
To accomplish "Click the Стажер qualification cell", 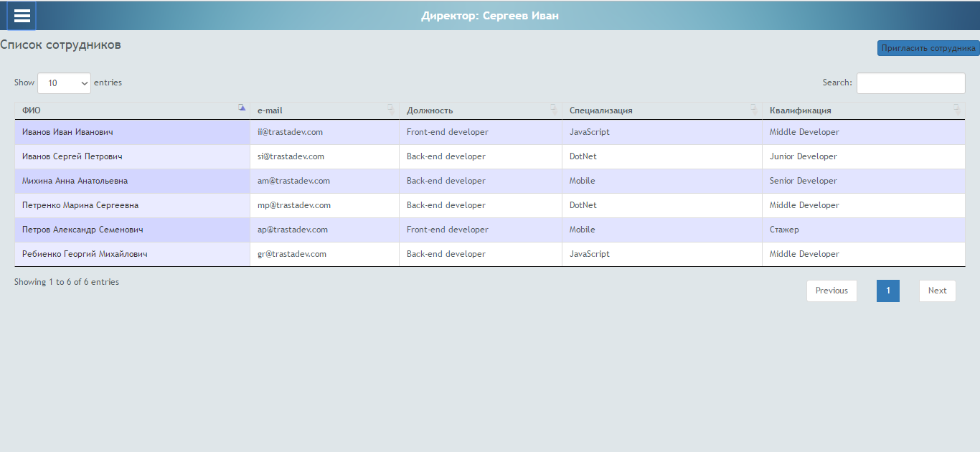I will click(x=784, y=230).
